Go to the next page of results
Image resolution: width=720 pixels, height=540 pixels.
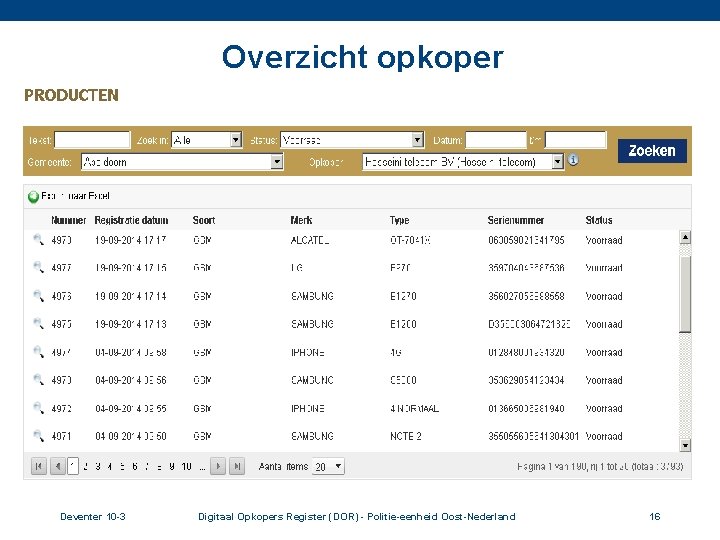point(218,467)
